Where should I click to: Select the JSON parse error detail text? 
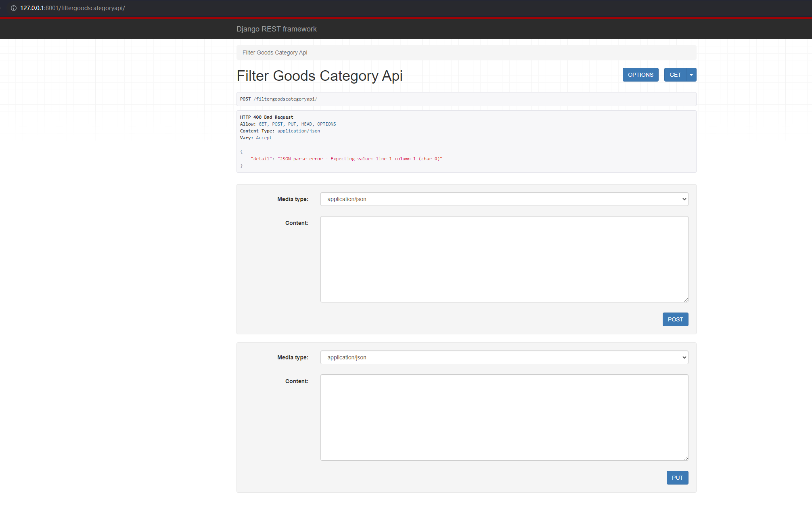tap(360, 159)
